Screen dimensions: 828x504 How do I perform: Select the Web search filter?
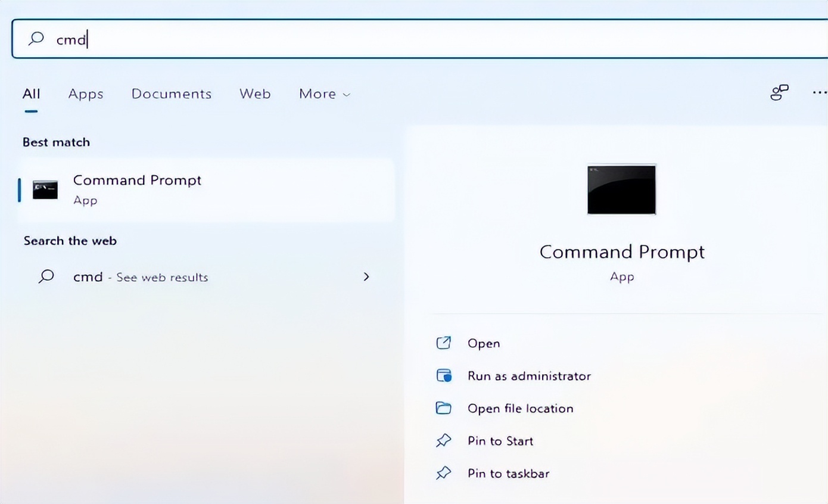254,94
